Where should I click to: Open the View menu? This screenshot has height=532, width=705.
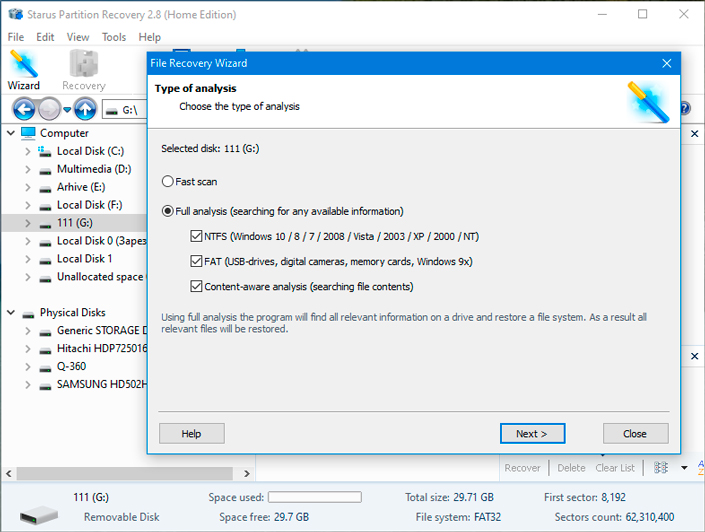coord(78,37)
